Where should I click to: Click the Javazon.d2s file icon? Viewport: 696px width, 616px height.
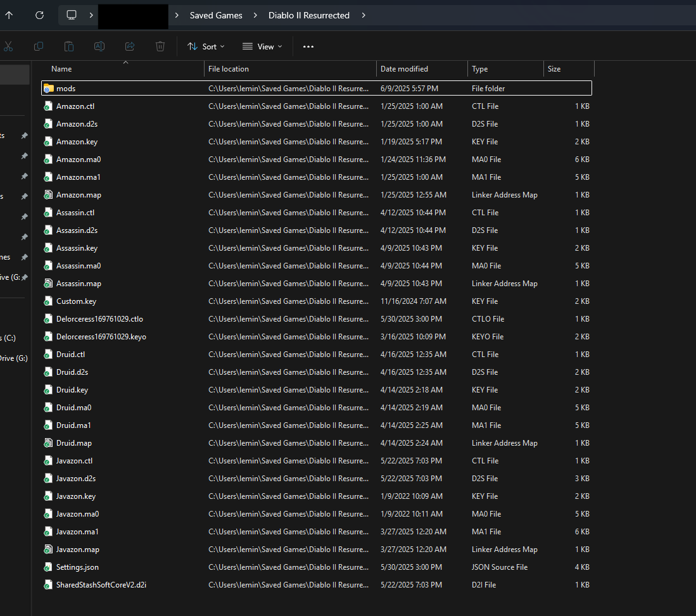48,479
